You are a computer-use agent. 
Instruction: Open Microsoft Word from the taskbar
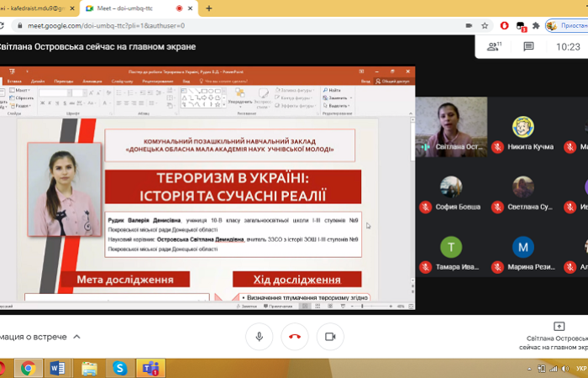58,367
